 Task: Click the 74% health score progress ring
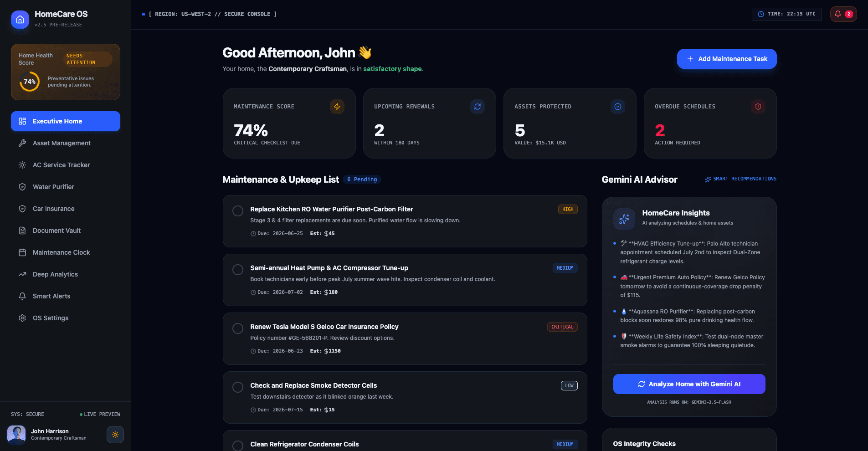30,82
